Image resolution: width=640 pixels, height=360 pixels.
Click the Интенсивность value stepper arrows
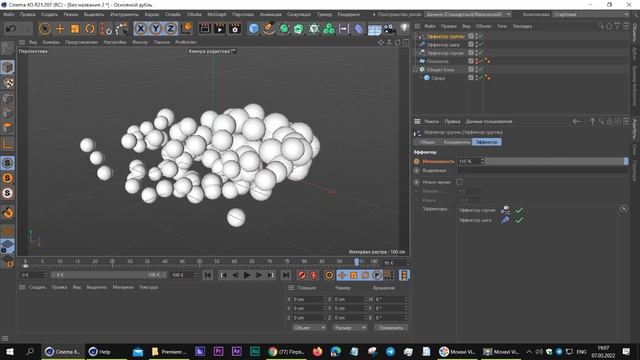pos(482,161)
